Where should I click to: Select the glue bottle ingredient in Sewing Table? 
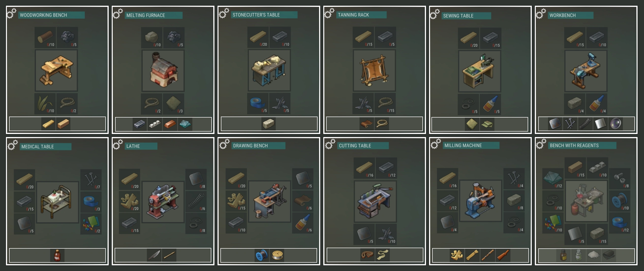491,105
